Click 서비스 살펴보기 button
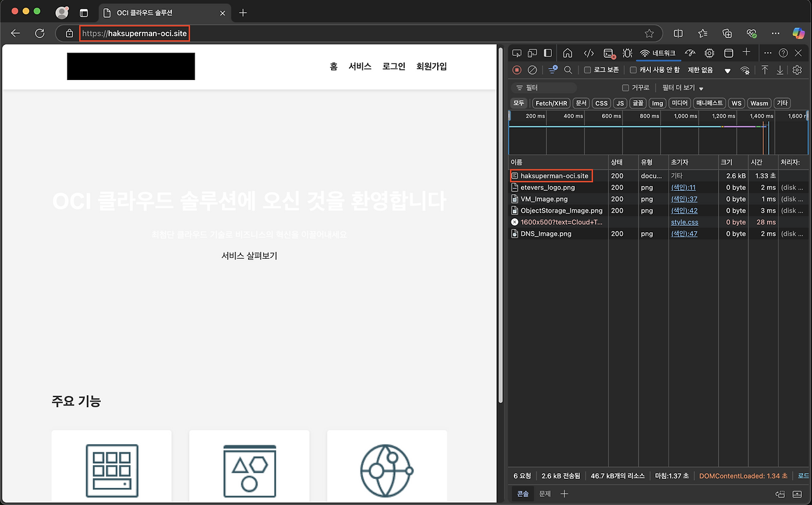Image resolution: width=812 pixels, height=505 pixels. (249, 256)
